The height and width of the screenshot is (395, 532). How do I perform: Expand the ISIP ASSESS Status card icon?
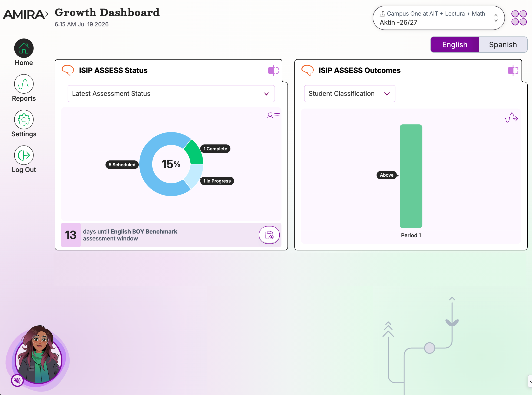point(273,71)
